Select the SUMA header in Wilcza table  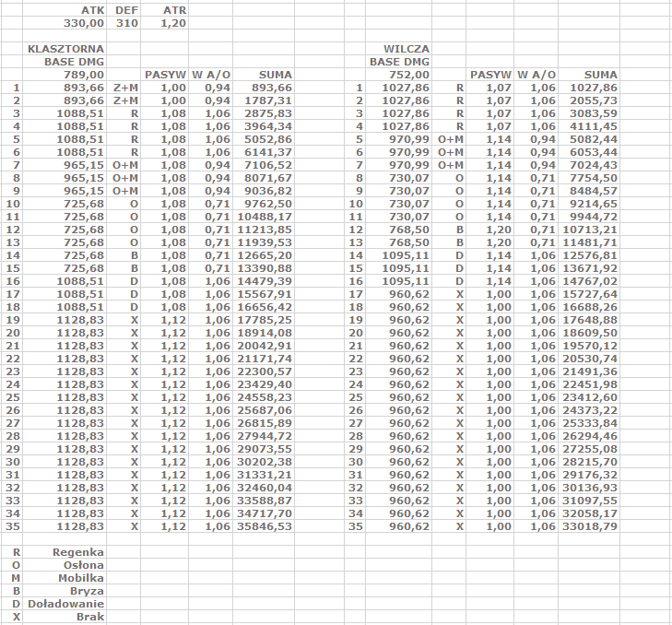coord(601,75)
